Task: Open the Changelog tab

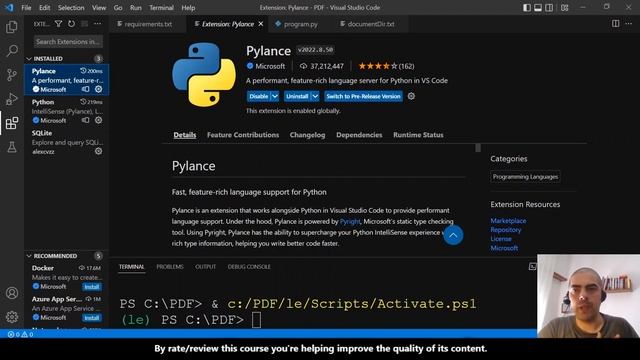Action: (x=307, y=135)
